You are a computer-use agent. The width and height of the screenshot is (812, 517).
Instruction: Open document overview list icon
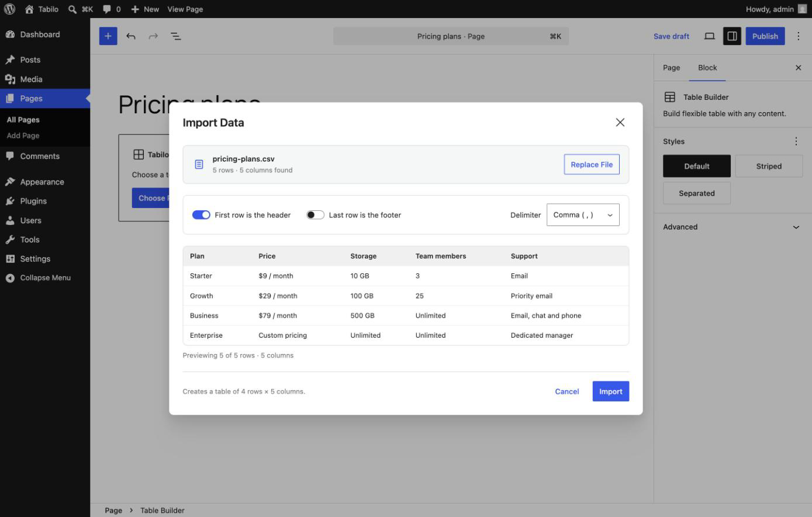pos(176,36)
